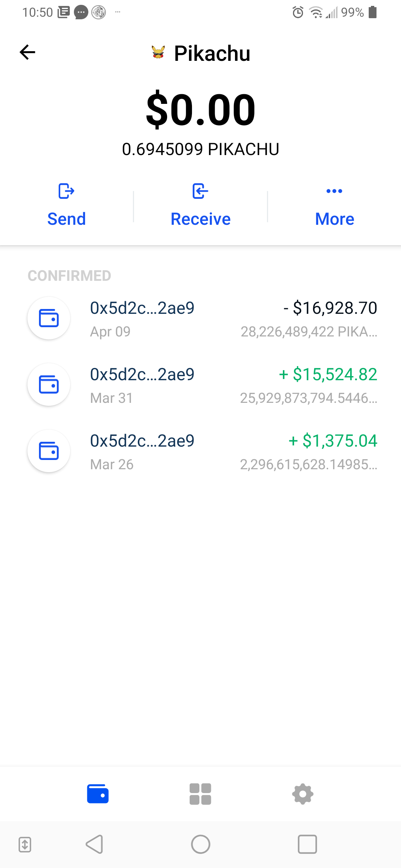This screenshot has width=401, height=868.
Task: Click the Receive label
Action: (200, 219)
